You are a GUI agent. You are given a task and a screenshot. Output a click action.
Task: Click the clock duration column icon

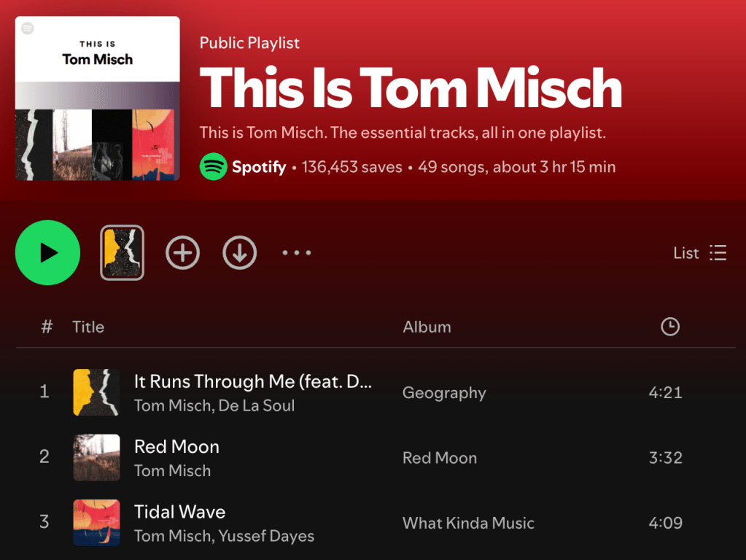(669, 327)
